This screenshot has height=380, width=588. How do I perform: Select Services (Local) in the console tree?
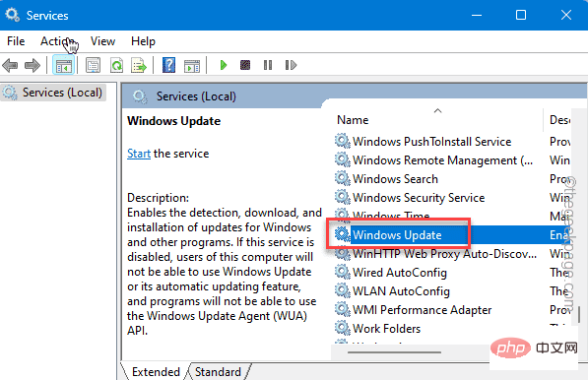[x=53, y=93]
